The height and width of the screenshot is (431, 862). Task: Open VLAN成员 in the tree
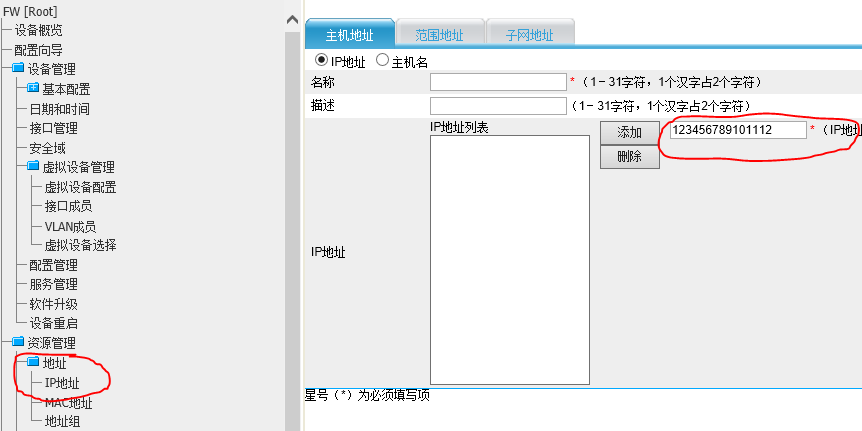pos(70,226)
